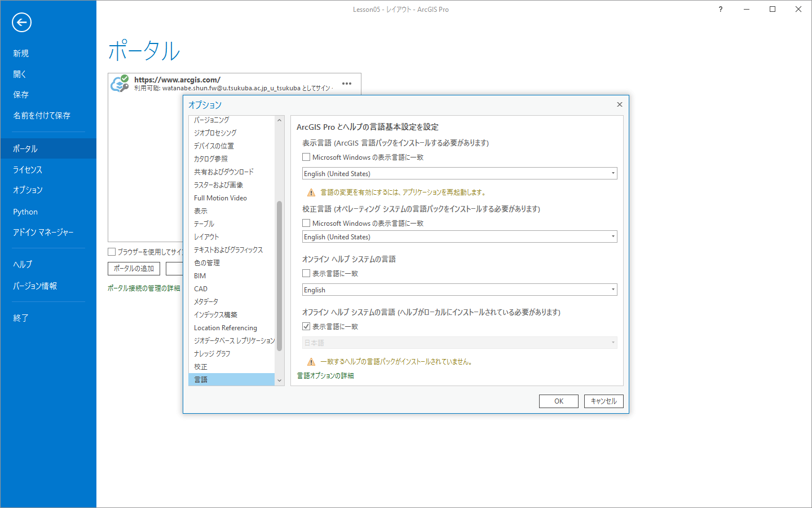Select カタログ参照 in the options list
The width and height of the screenshot is (812, 508).
232,159
